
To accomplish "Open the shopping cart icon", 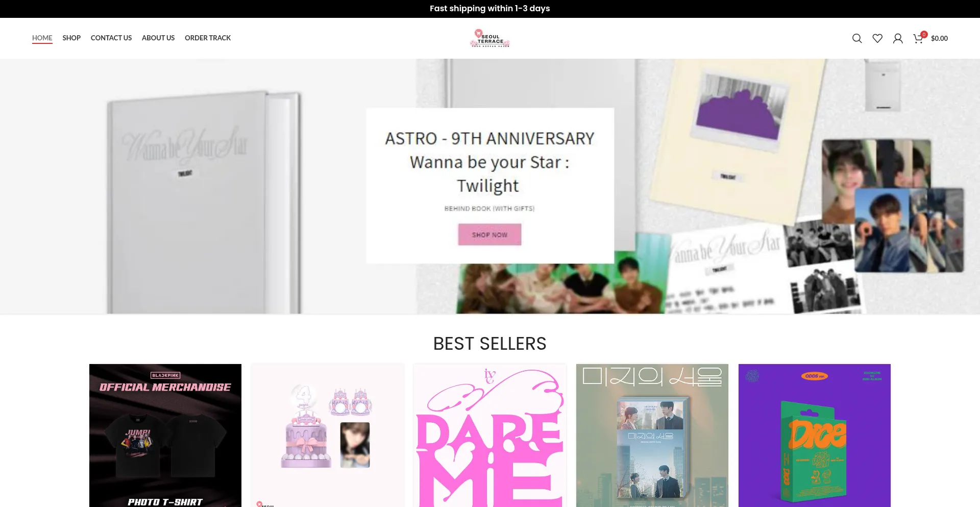I will [x=918, y=38].
